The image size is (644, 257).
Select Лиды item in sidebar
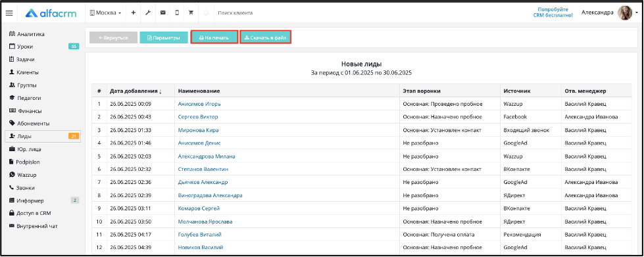[x=43, y=136]
